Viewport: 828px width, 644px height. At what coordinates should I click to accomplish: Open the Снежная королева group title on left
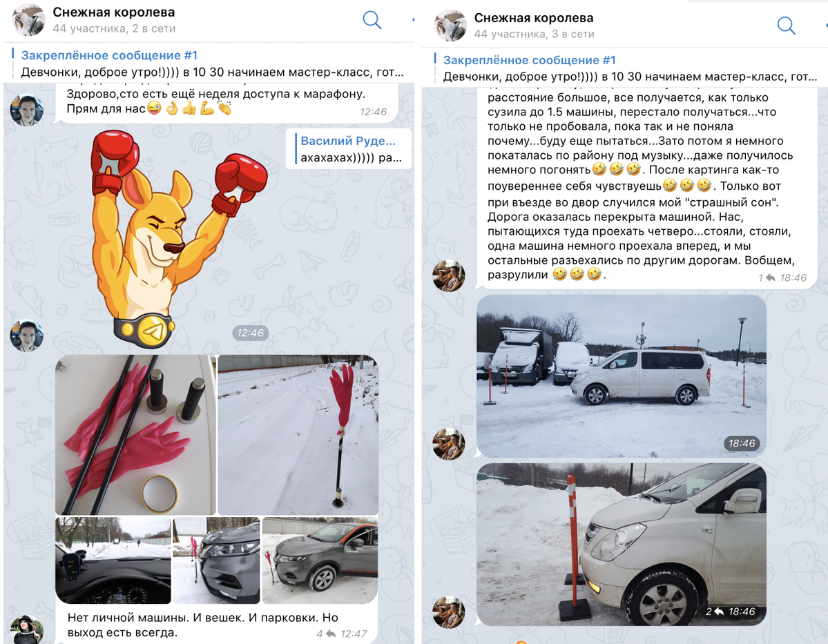click(113, 12)
